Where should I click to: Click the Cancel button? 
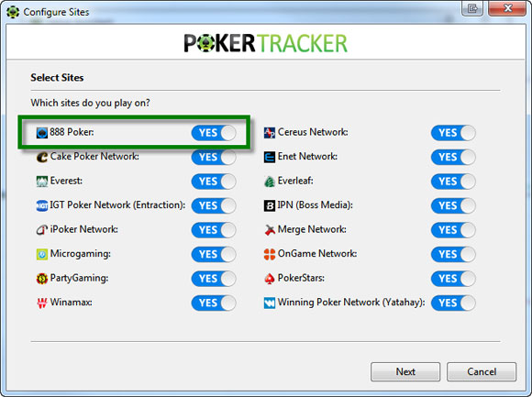[x=482, y=372]
